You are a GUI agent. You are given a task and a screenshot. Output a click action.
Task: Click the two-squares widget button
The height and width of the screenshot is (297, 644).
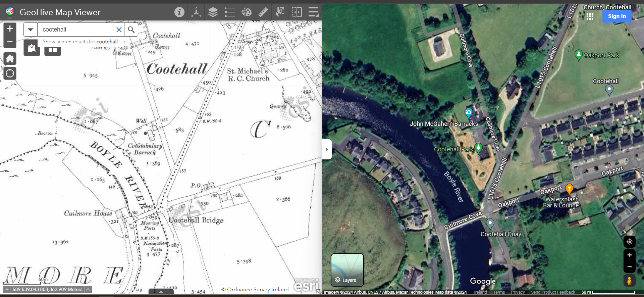coord(53,50)
